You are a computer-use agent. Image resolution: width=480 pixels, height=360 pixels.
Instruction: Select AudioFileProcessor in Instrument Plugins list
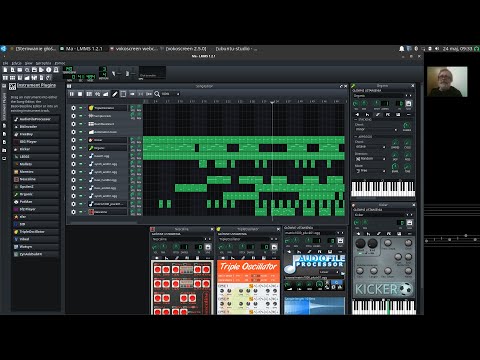(x=36, y=119)
